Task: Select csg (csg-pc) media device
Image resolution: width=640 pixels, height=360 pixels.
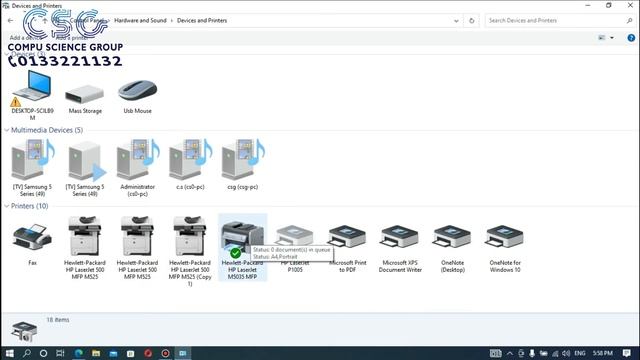Action: click(x=243, y=164)
